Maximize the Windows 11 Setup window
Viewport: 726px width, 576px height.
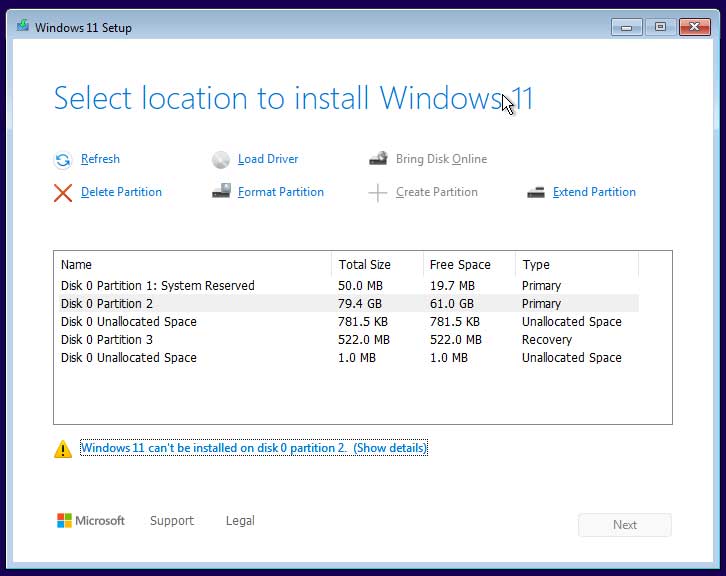(x=660, y=27)
